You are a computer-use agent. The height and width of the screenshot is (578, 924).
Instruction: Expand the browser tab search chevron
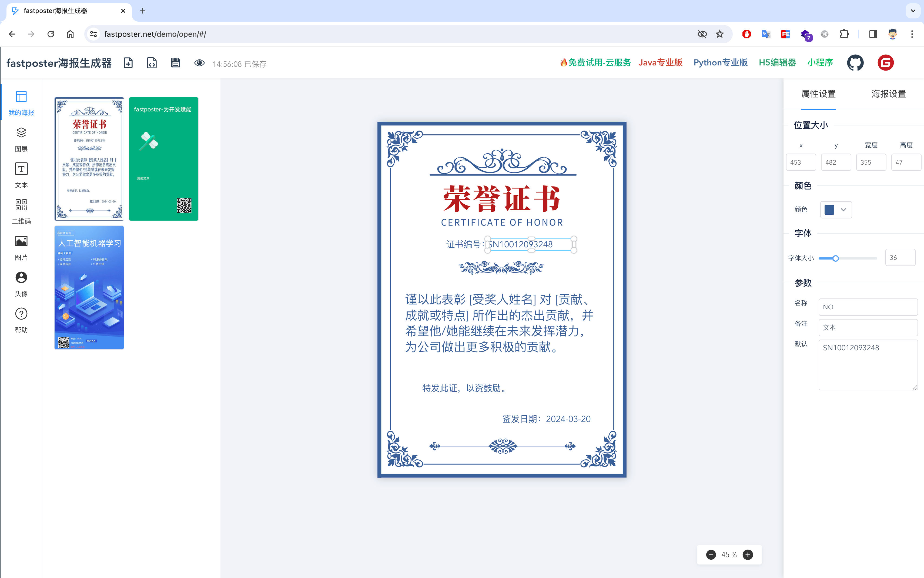point(913,11)
